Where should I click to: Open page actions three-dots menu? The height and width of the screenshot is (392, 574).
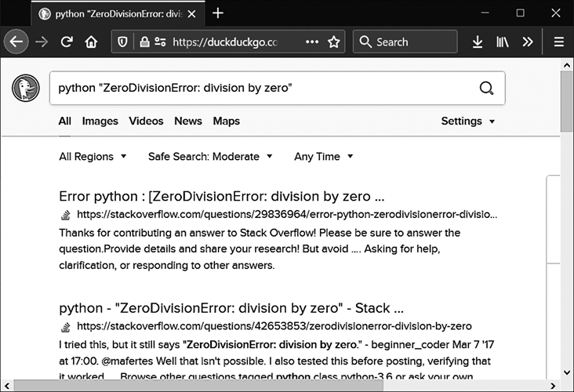click(x=312, y=42)
